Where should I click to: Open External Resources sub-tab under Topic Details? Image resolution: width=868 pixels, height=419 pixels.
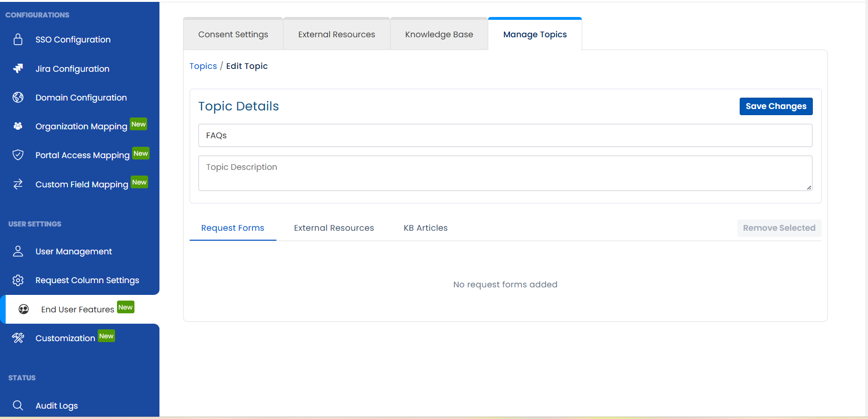pyautogui.click(x=334, y=228)
